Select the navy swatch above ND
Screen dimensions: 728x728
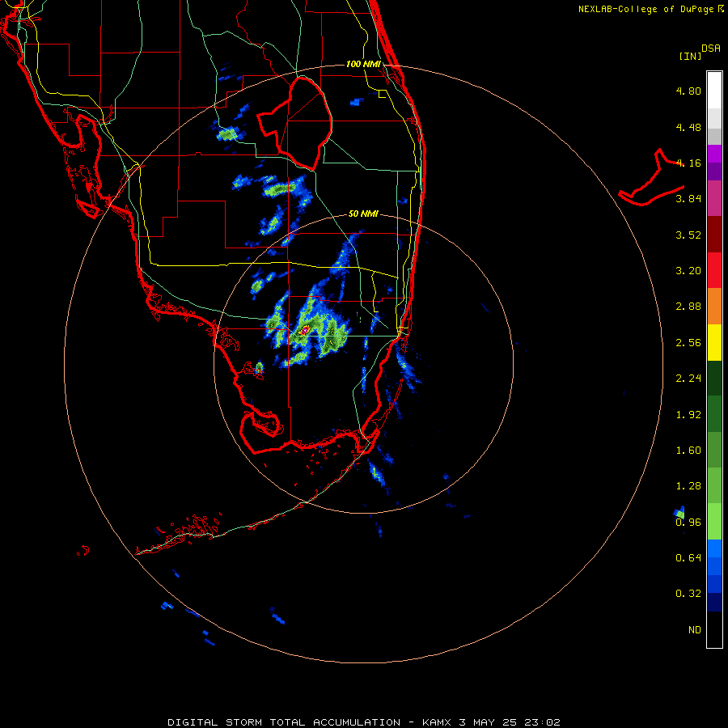(714, 602)
